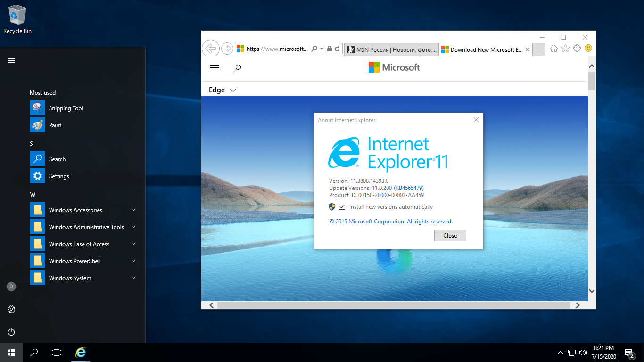Click the vertical scrollbar down arrow
The width and height of the screenshot is (644, 362).
(592, 291)
